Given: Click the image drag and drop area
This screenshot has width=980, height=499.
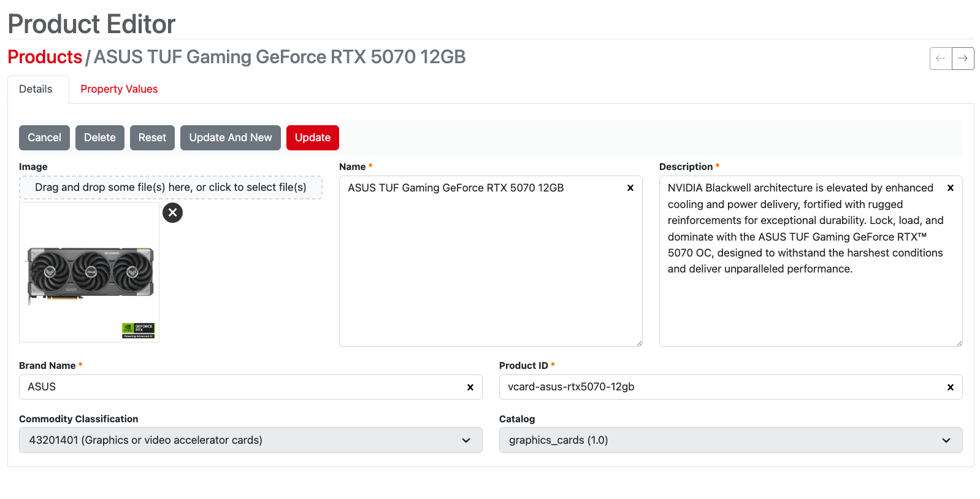Looking at the screenshot, I should point(170,187).
